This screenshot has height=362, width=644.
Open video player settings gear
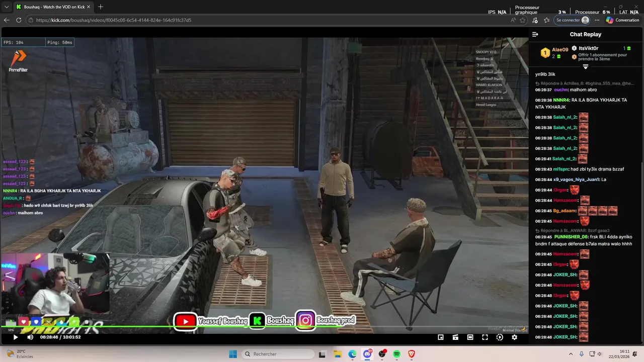click(514, 337)
